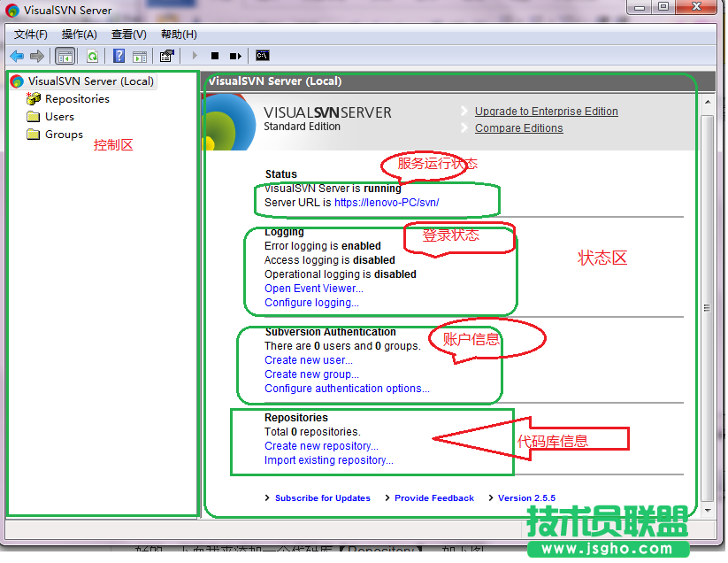Toggle the console tree visibility icon
Viewport: 728px width, 563px height.
pos(65,55)
